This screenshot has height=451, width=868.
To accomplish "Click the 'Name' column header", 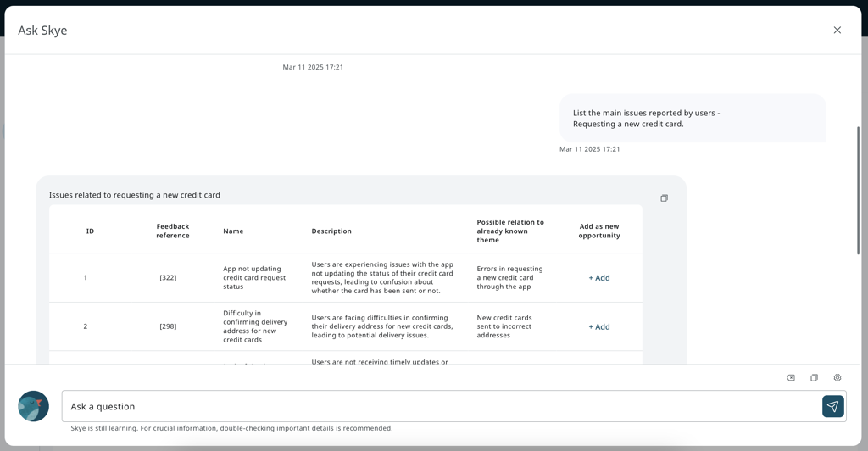I will (233, 231).
